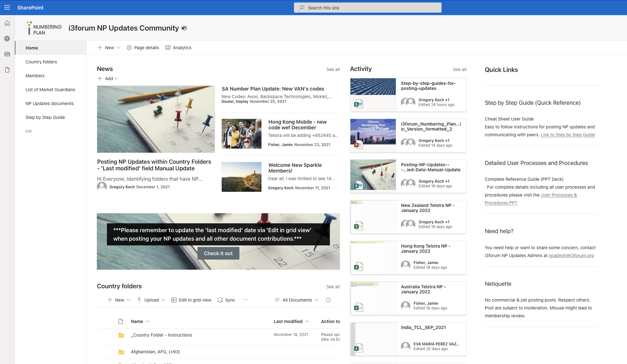
Task: Click the SharePoint brand label
Action: [30, 8]
